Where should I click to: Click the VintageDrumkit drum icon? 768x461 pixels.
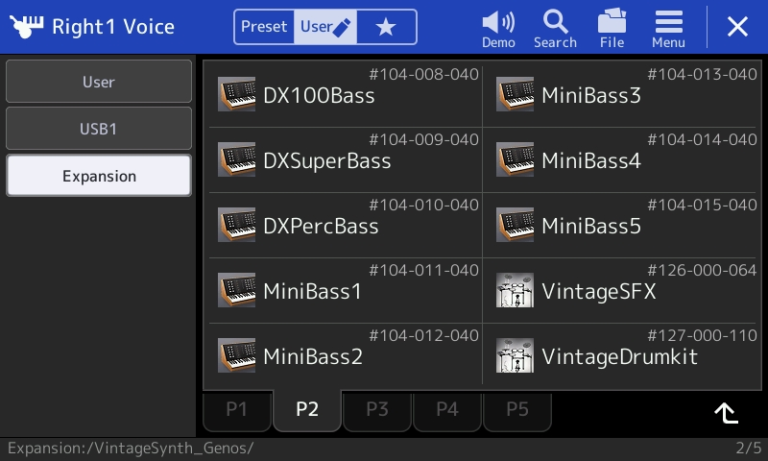(515, 355)
